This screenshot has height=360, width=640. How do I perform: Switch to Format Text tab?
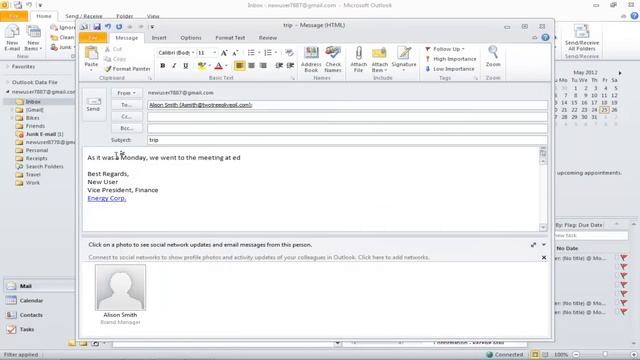tap(230, 38)
